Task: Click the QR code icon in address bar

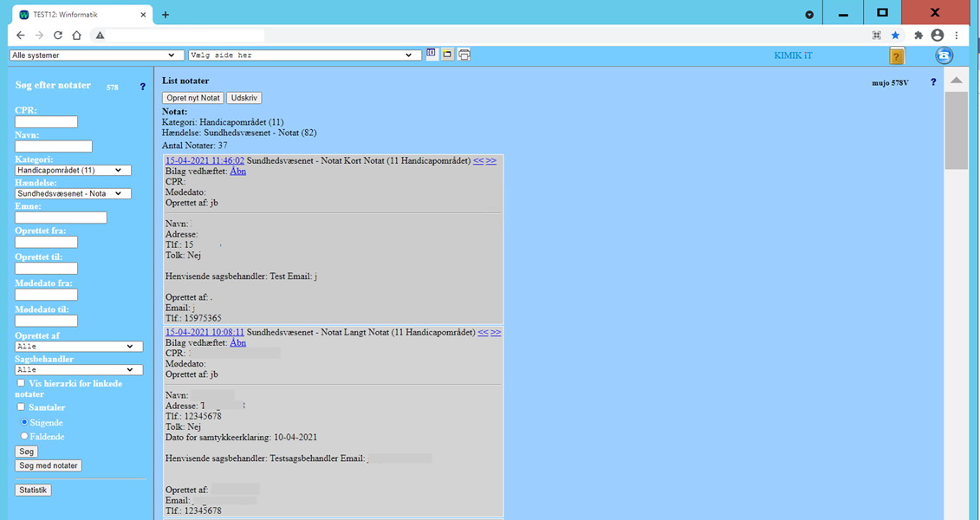Action: click(876, 36)
